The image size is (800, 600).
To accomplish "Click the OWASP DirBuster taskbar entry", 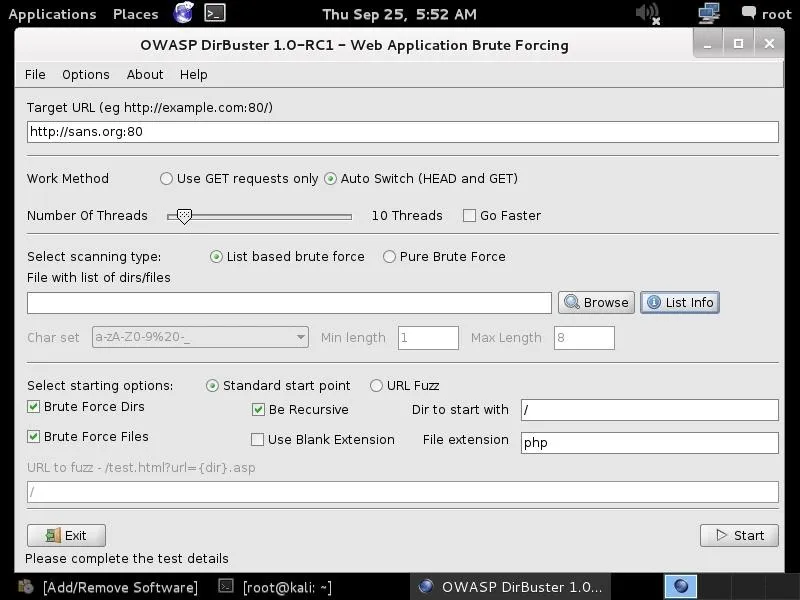I will click(x=510, y=587).
